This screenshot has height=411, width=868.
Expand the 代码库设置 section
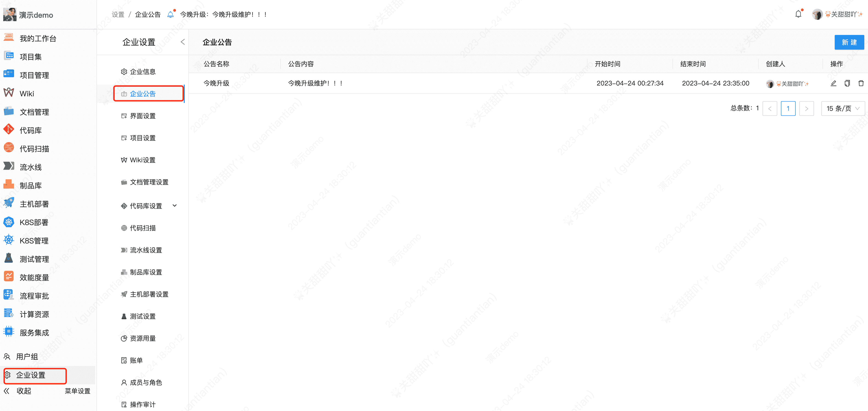(174, 205)
